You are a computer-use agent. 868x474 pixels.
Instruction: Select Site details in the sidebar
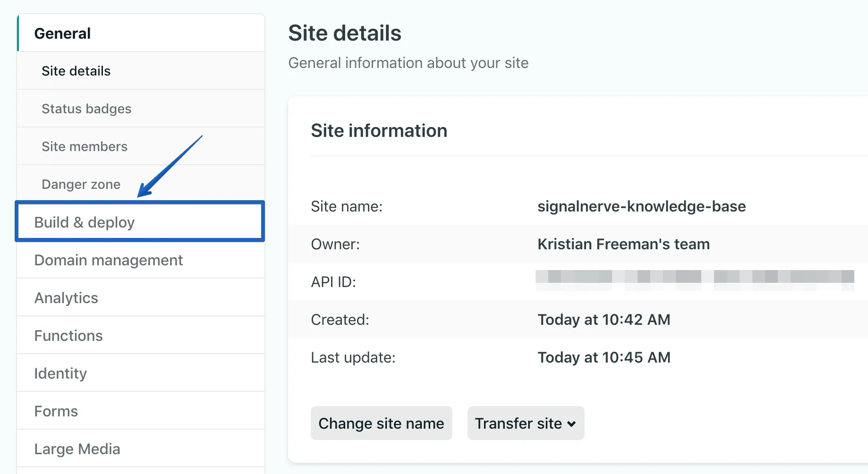pyautogui.click(x=76, y=71)
